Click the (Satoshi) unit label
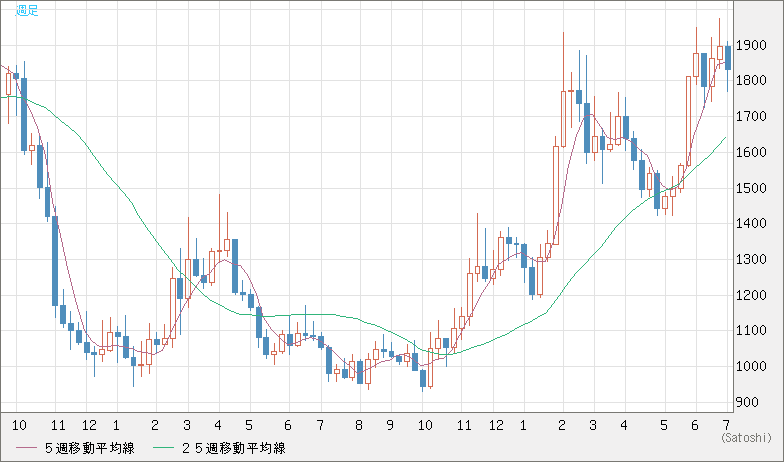 coord(746,438)
